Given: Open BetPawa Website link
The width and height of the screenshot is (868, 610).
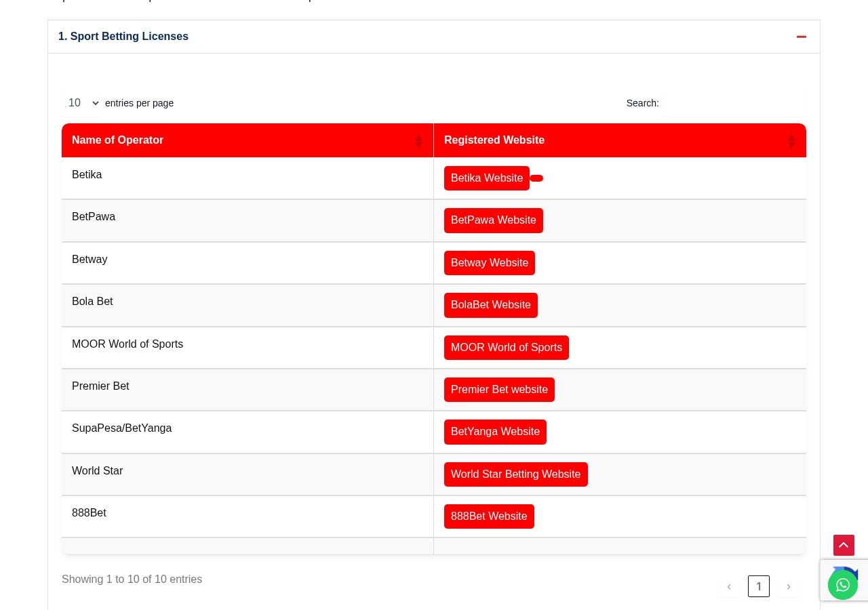Looking at the screenshot, I should 494,220.
